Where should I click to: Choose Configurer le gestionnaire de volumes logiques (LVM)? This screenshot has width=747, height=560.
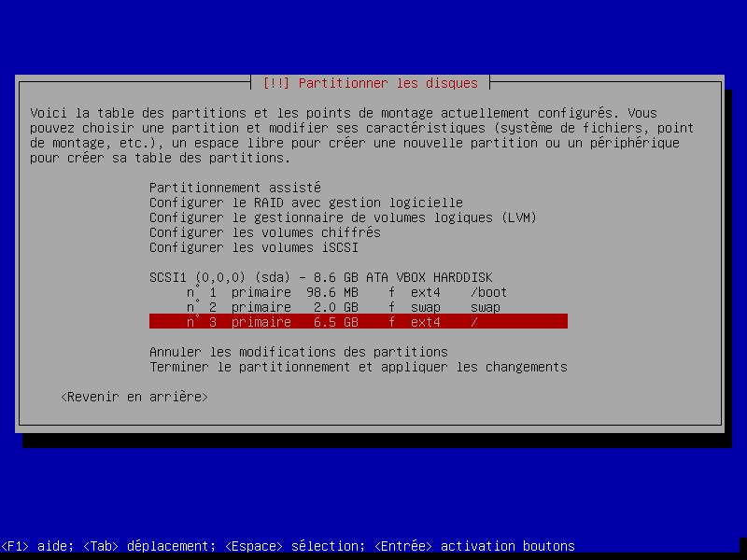click(343, 217)
